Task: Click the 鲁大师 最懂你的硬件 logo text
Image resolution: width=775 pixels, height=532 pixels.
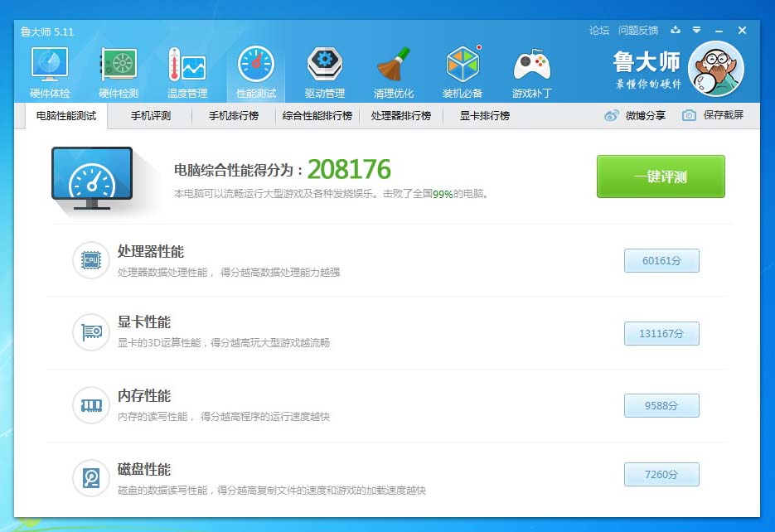Action: click(x=647, y=70)
